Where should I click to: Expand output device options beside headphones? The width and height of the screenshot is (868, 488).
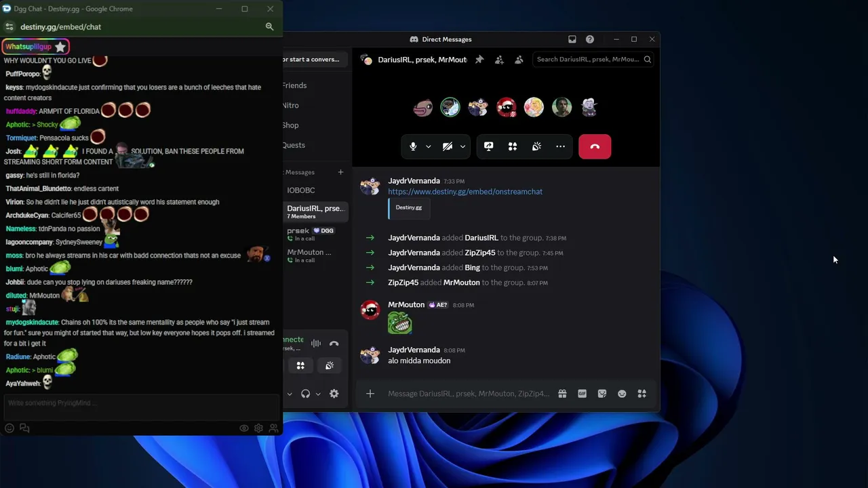(x=317, y=394)
